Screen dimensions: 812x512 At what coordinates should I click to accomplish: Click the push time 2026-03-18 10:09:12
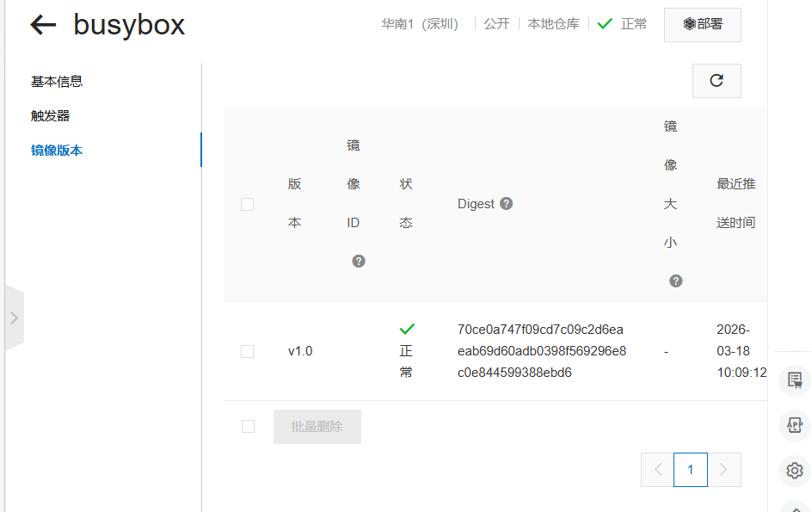click(x=741, y=351)
